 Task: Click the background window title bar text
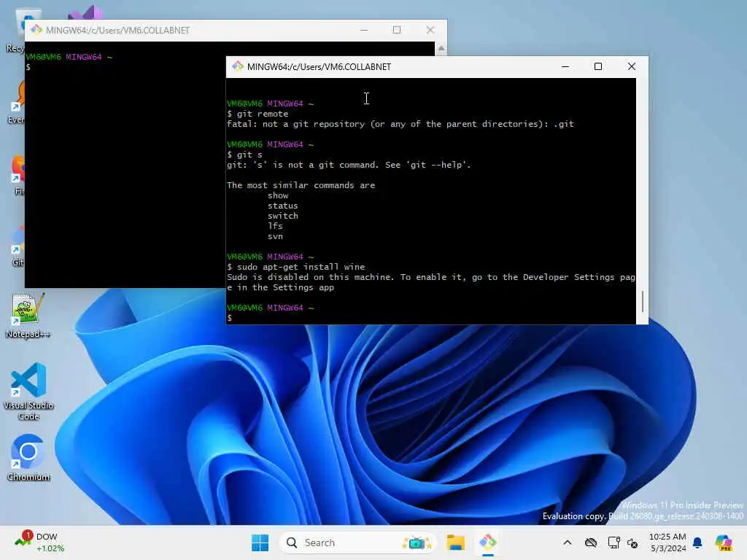pos(117,30)
